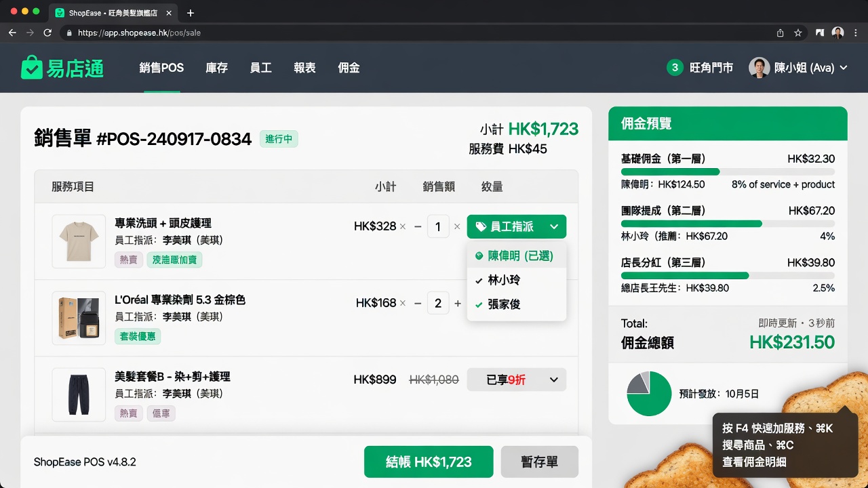Click the tag icon on 員工指派 button

[481, 226]
